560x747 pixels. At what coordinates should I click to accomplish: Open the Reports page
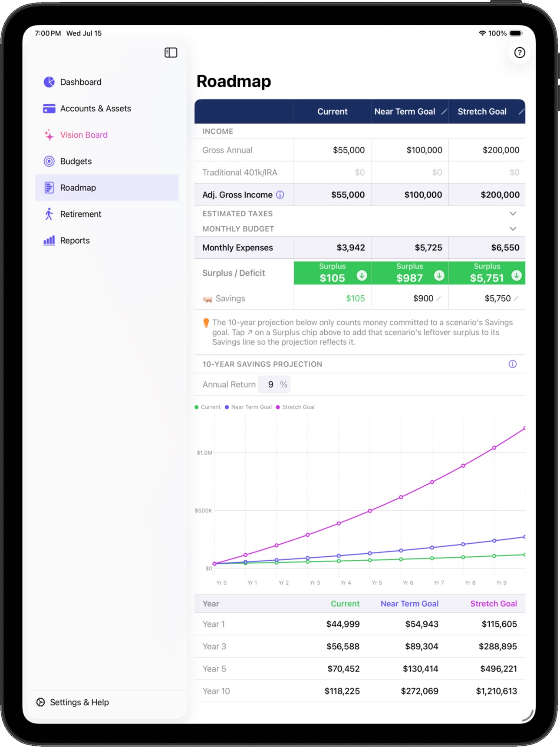coord(107,241)
